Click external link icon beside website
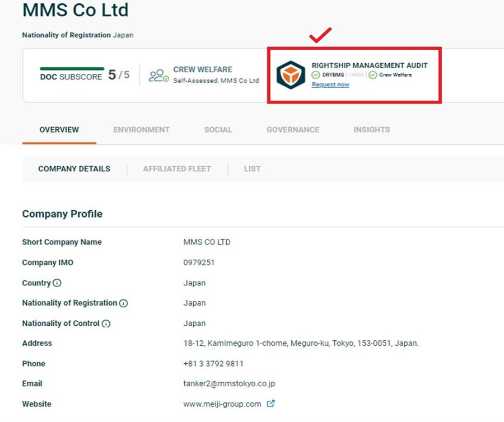The image size is (504, 422). tap(270, 404)
